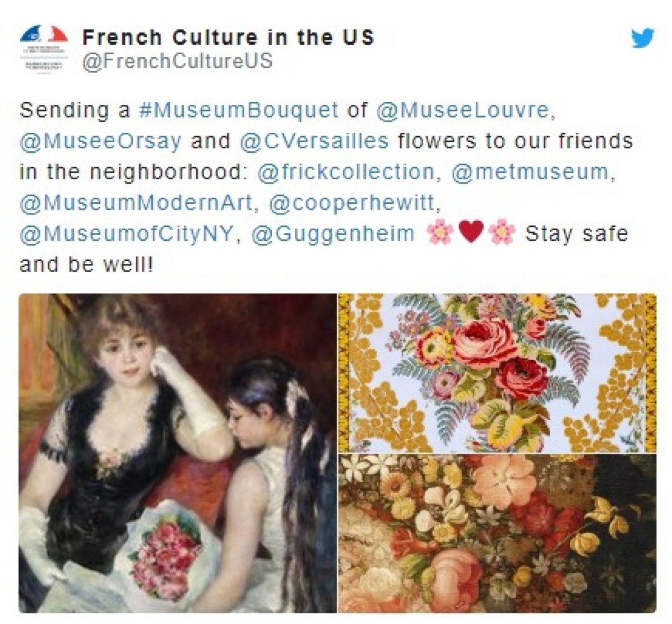Screen dimensions: 672x624
Task: Open the @MuseumModernArt mention
Action: 137,203
